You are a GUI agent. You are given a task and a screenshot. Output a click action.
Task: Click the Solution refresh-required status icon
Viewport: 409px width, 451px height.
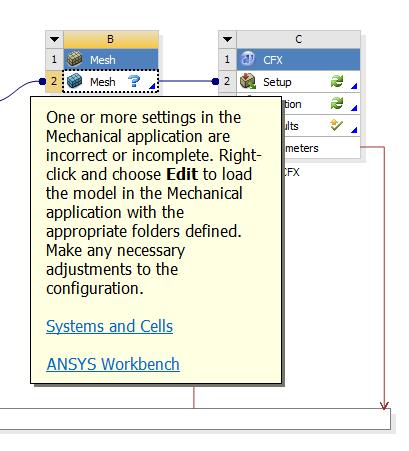point(337,103)
